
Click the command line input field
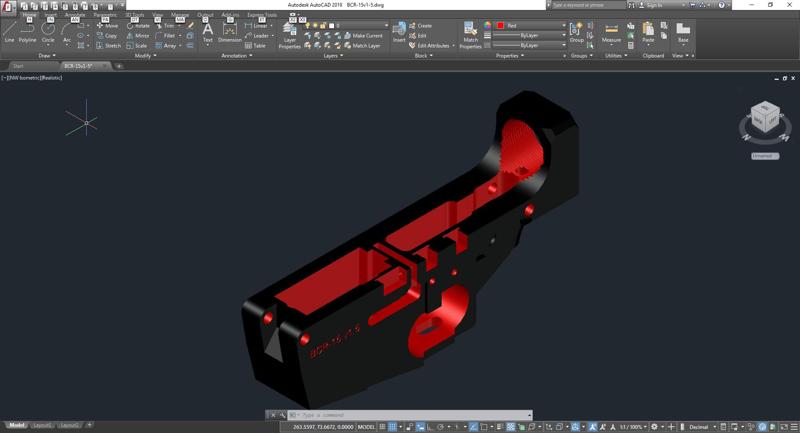click(411, 415)
